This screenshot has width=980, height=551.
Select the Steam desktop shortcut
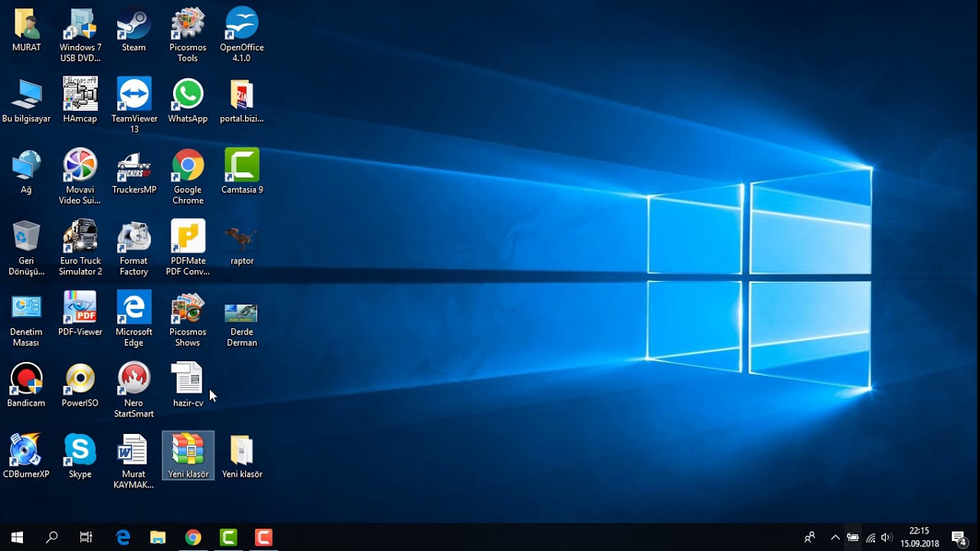coord(134,31)
